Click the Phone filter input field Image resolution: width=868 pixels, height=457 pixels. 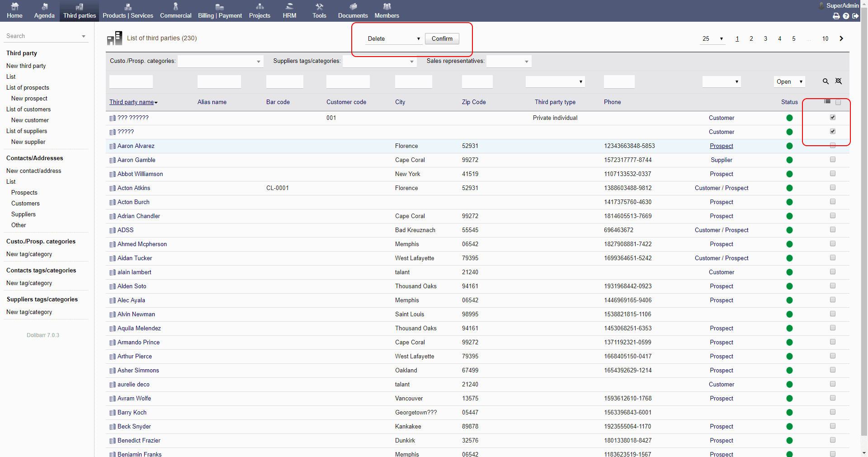point(619,81)
